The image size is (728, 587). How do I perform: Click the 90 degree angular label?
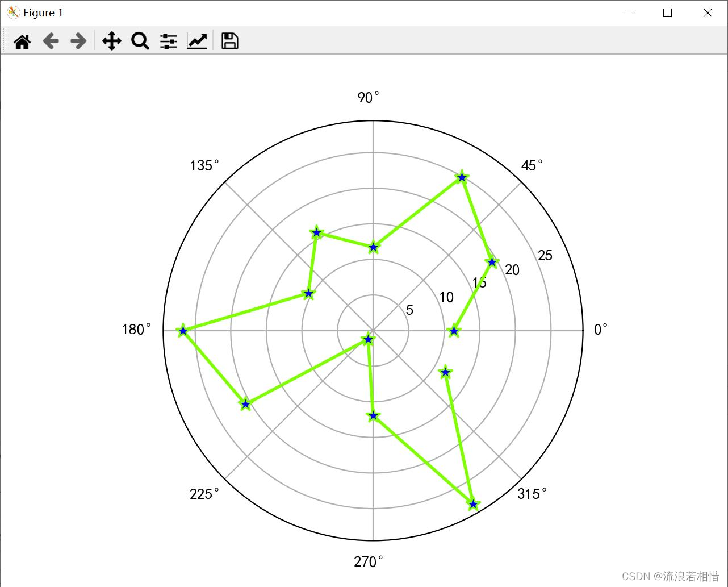[367, 97]
